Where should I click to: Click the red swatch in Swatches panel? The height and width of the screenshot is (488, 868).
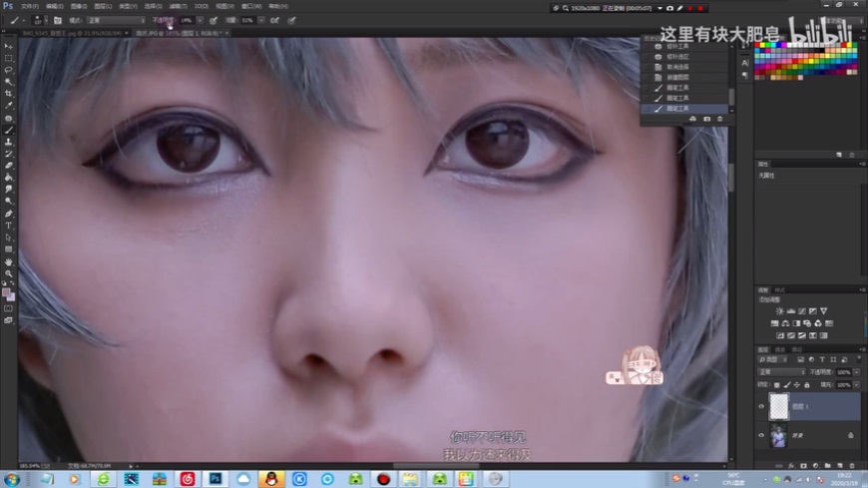point(758,46)
